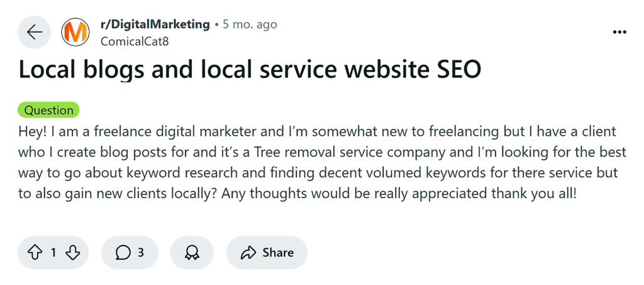Downvote the local SEO post

(72, 253)
